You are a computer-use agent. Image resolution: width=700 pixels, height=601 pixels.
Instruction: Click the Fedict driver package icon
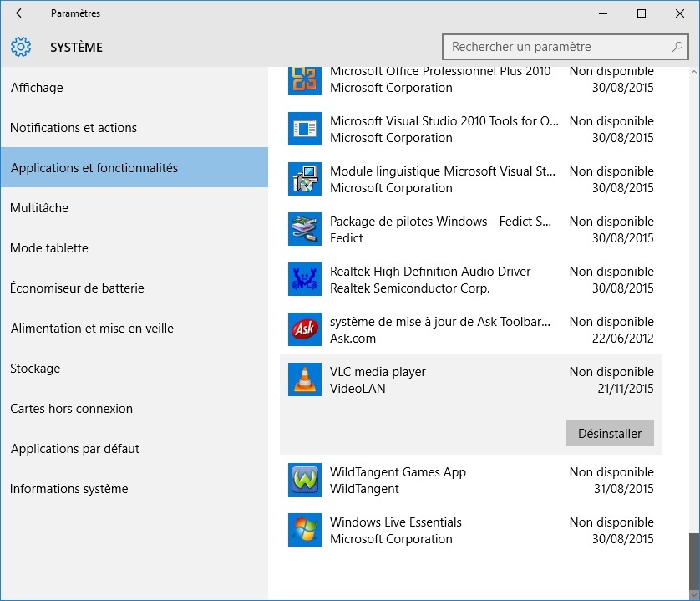click(304, 229)
